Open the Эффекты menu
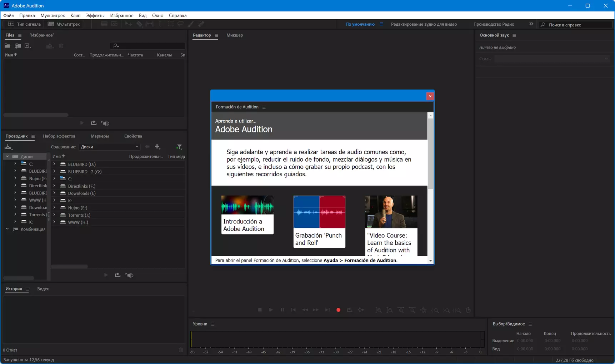Screen dimensions: 615x364 point(95,15)
